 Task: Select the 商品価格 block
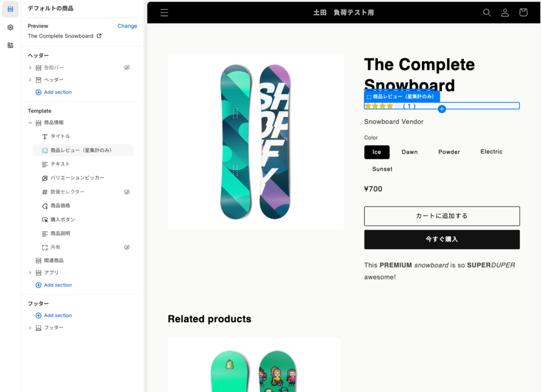pos(60,205)
